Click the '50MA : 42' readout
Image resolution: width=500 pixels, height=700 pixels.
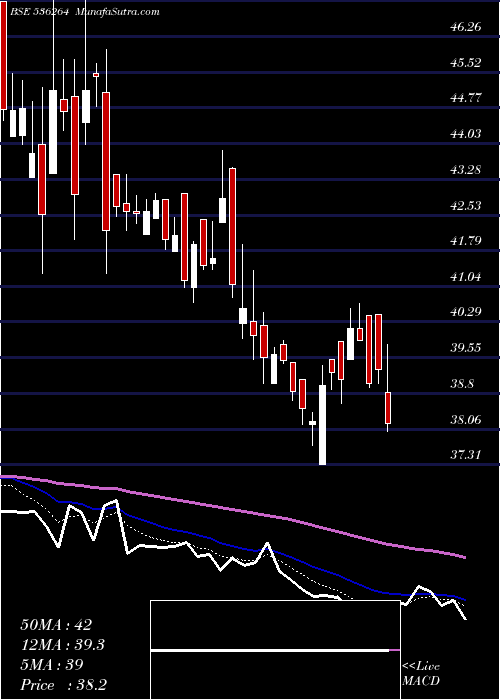tap(56, 625)
